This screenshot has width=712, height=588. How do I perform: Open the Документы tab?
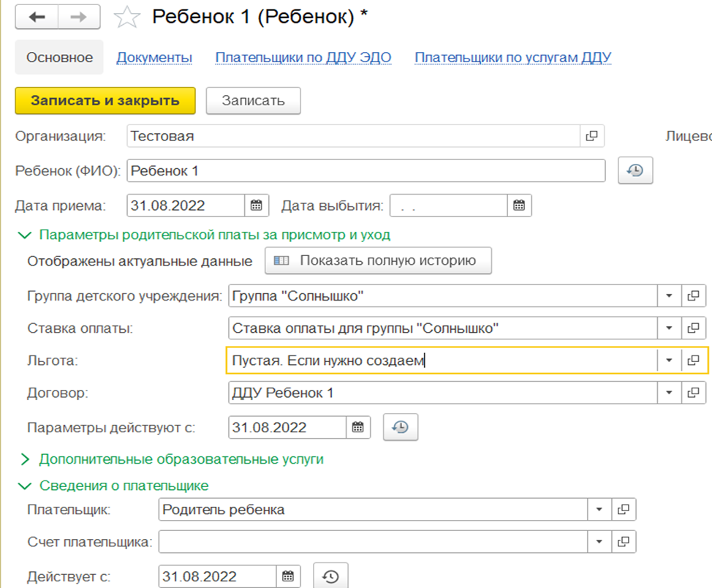click(154, 58)
